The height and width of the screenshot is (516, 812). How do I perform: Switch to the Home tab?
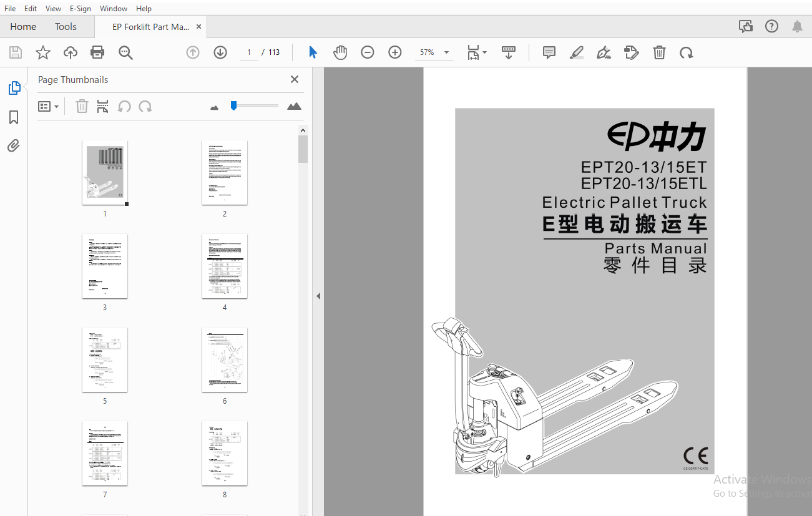(23, 27)
